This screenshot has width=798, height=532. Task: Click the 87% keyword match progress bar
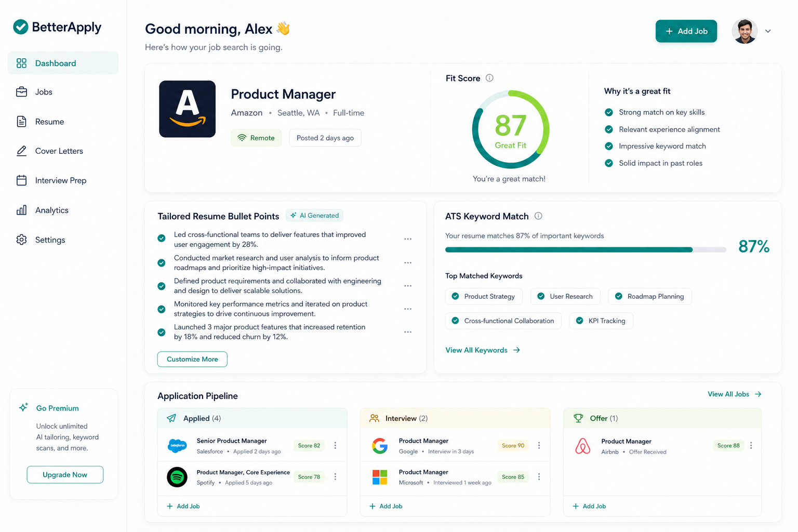586,250
